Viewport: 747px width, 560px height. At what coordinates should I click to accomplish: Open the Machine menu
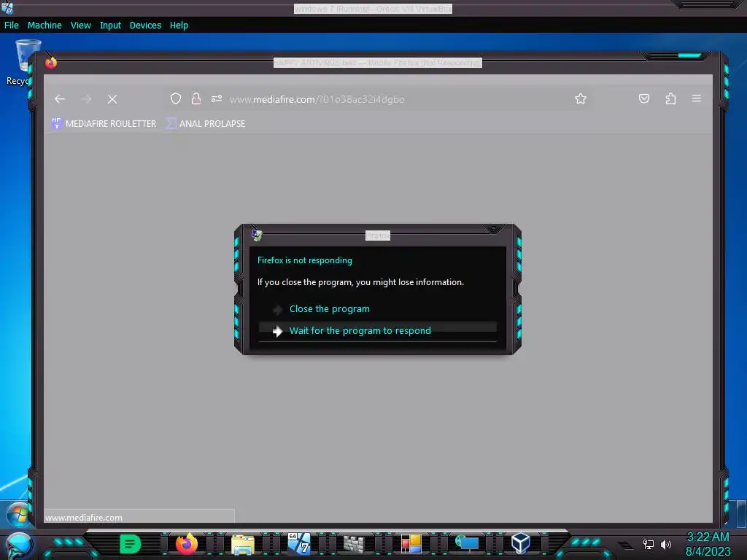click(x=44, y=26)
